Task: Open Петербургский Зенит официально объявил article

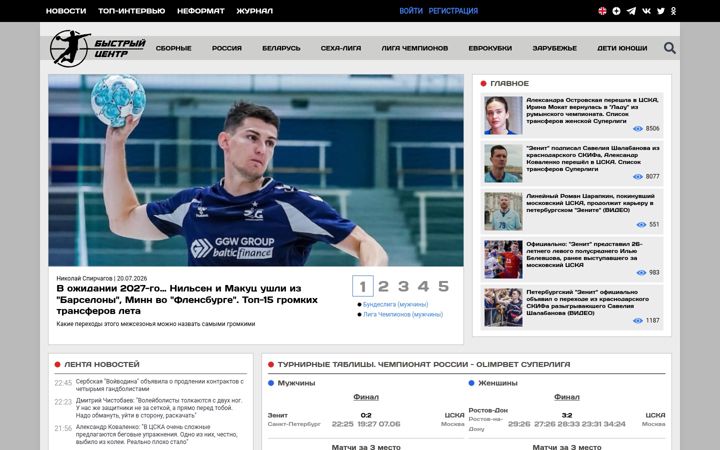Action: [x=588, y=302]
